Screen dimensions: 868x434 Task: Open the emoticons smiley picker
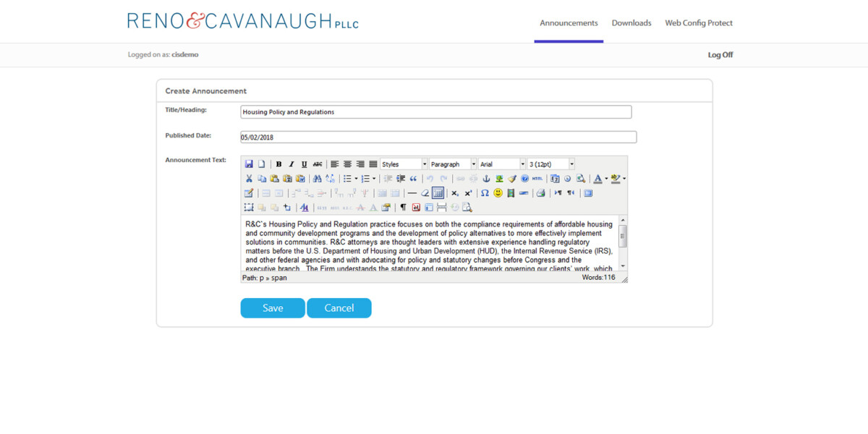pos(498,193)
